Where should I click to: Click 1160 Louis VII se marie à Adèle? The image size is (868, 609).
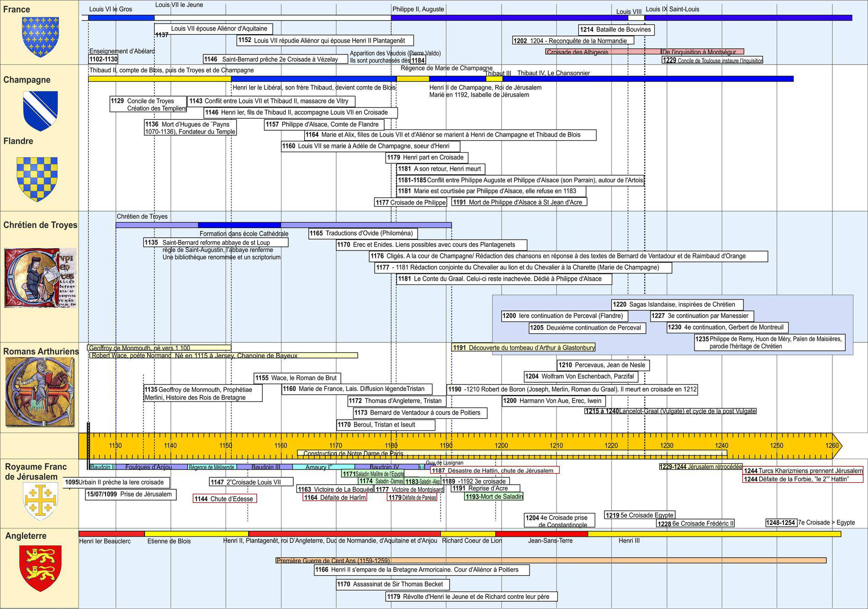pyautogui.click(x=370, y=146)
